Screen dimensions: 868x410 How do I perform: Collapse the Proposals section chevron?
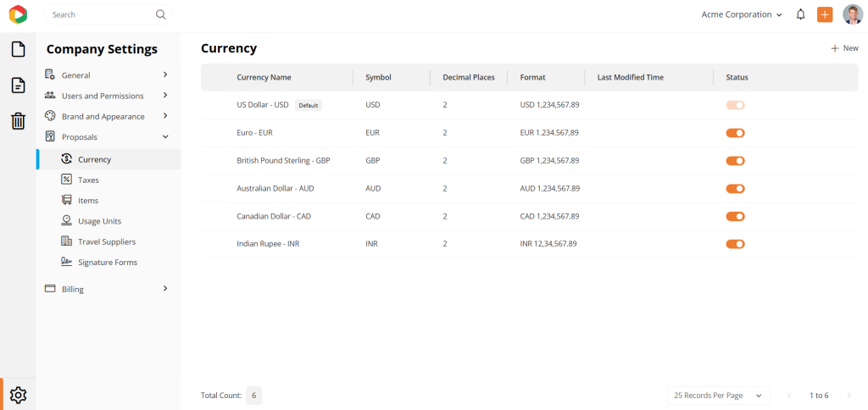(x=165, y=136)
